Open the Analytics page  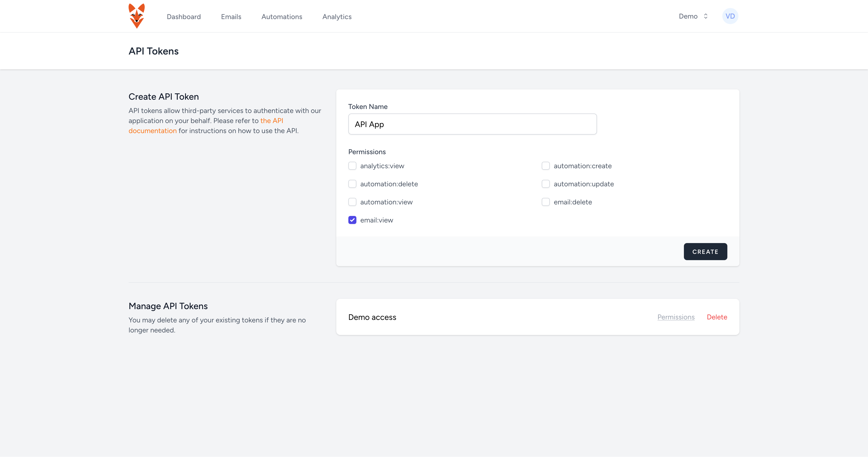pyautogui.click(x=337, y=17)
